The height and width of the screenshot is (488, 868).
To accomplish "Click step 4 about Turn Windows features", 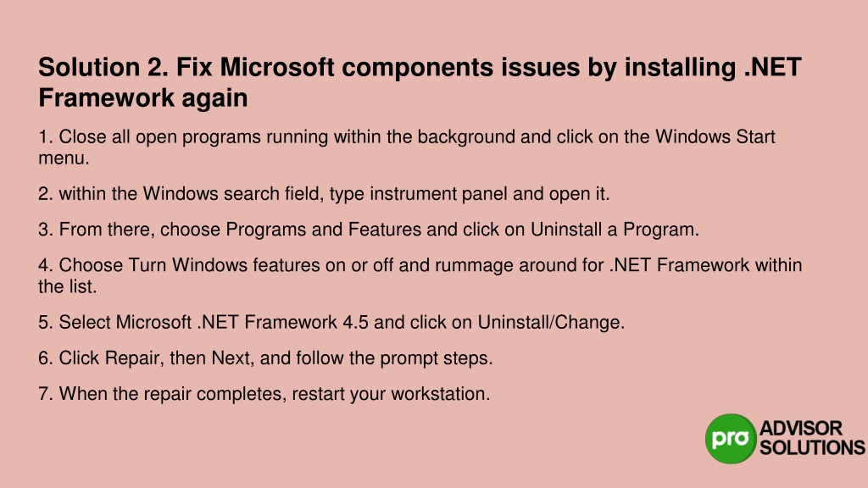I will tap(420, 275).
